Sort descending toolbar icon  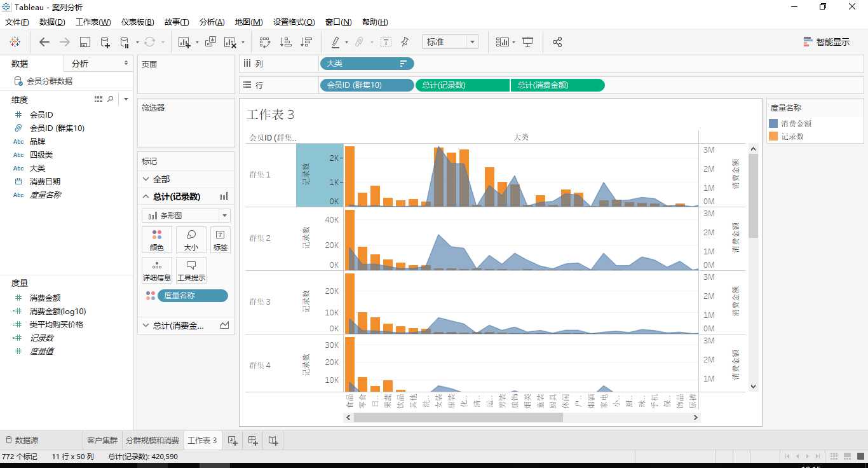pyautogui.click(x=306, y=42)
